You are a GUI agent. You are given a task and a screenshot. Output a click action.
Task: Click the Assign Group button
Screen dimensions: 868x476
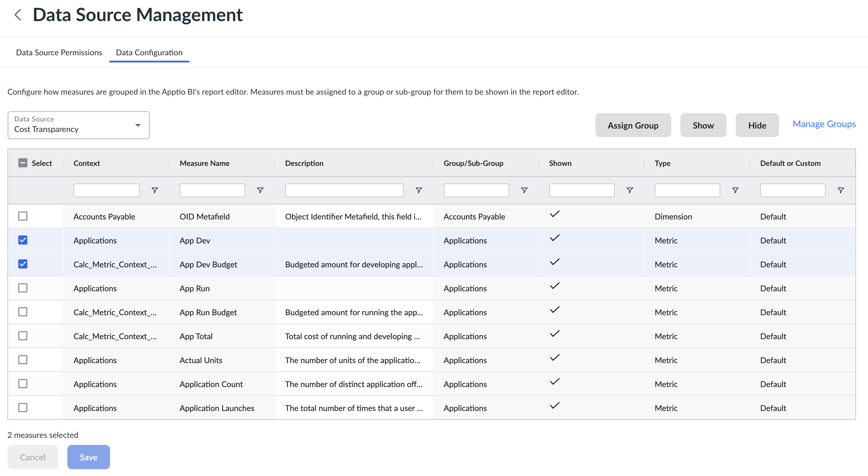pos(632,125)
